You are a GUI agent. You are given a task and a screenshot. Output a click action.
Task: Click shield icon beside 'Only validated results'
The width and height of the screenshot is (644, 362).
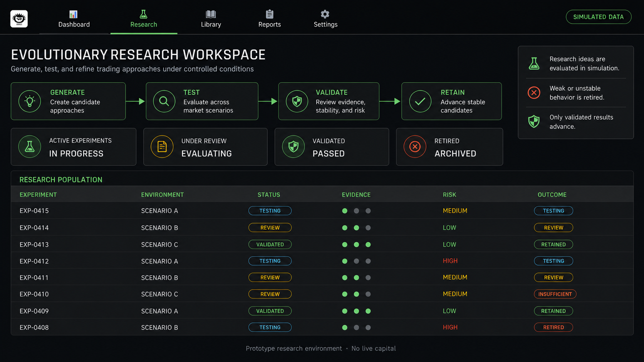point(534,122)
